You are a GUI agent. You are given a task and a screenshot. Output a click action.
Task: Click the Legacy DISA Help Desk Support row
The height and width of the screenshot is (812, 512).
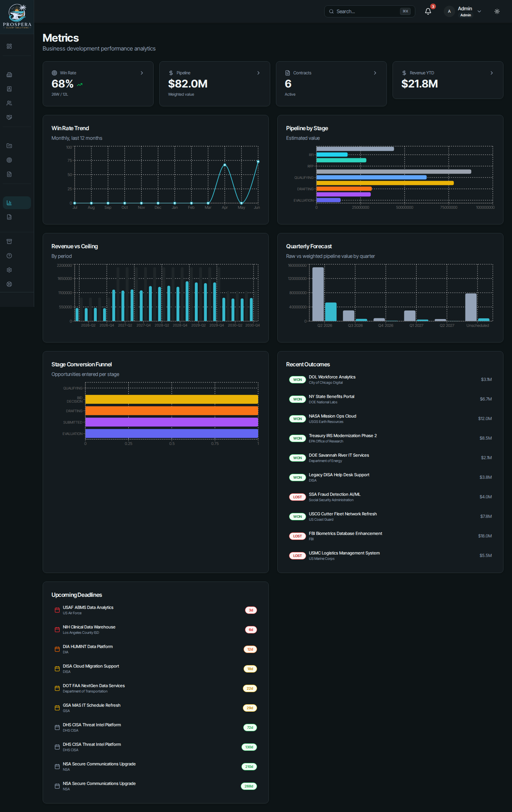(390, 477)
